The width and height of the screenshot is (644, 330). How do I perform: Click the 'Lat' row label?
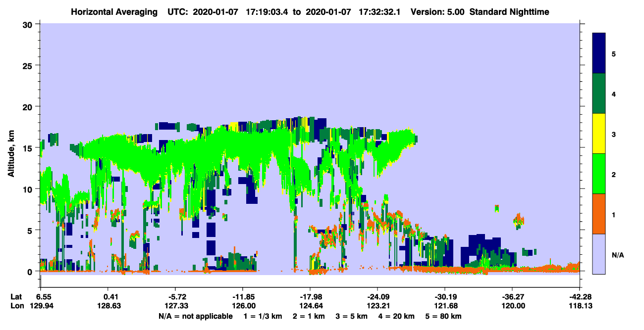coord(16,297)
